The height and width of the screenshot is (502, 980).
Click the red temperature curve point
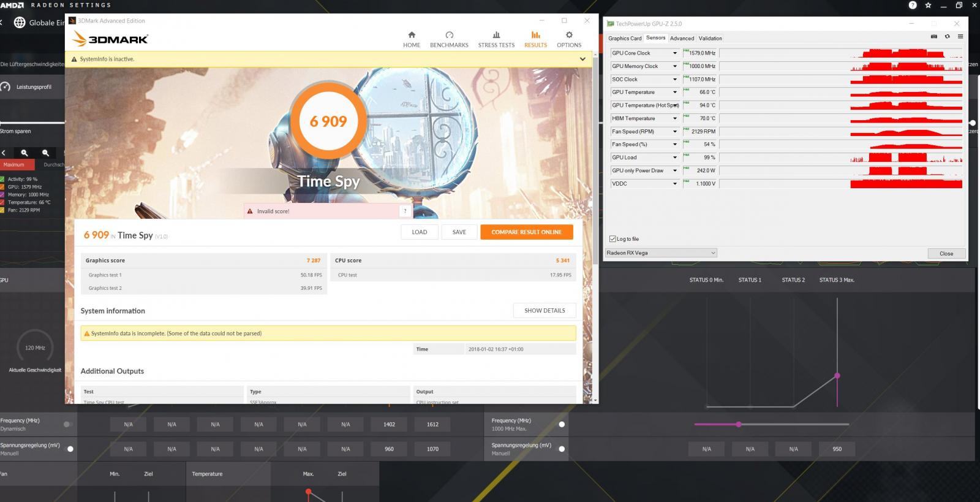tap(309, 492)
